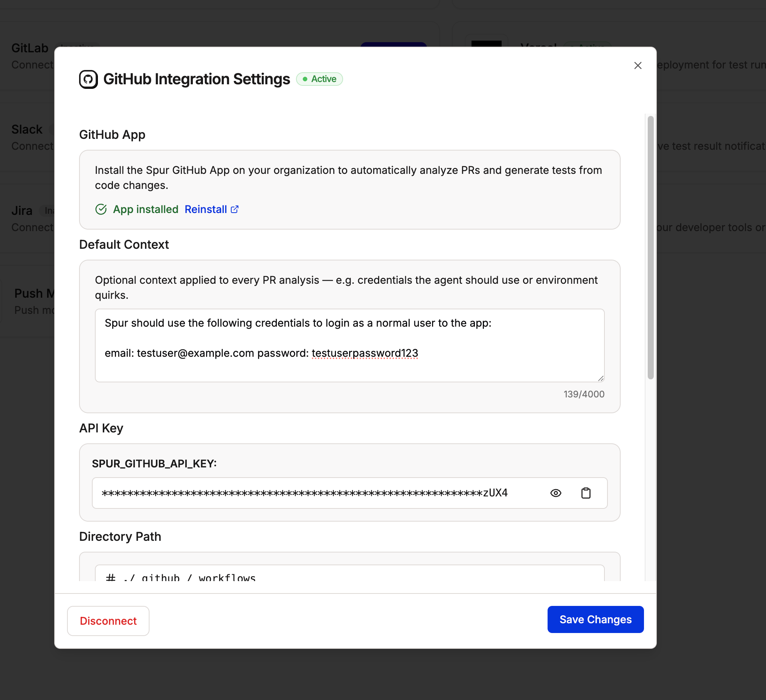Click the external link icon beside Reinstall
This screenshot has width=766, height=700.
235,209
